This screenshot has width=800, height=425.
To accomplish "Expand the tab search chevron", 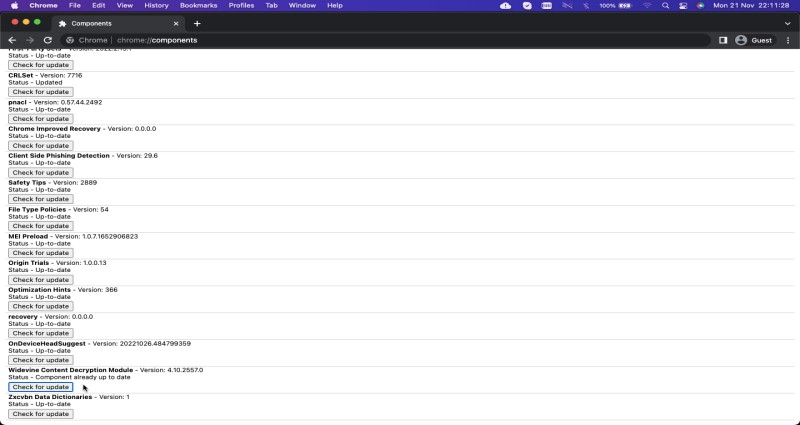I will click(x=788, y=23).
